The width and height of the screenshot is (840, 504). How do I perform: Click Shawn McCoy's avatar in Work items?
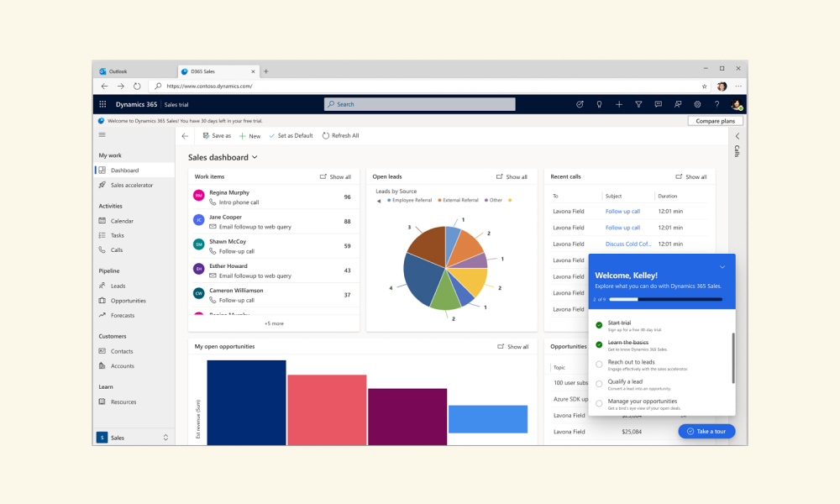point(199,244)
